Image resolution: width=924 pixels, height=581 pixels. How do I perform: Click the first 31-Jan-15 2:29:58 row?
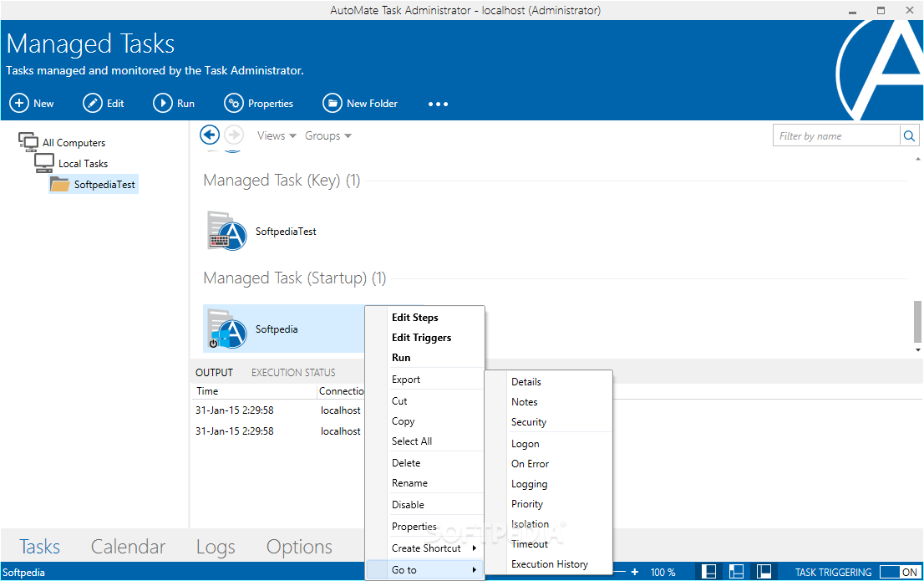click(235, 410)
